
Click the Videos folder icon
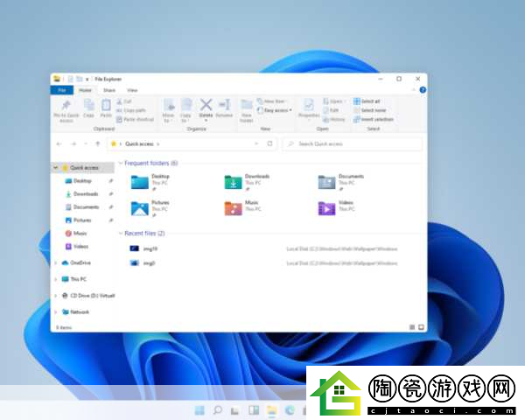tap(326, 208)
